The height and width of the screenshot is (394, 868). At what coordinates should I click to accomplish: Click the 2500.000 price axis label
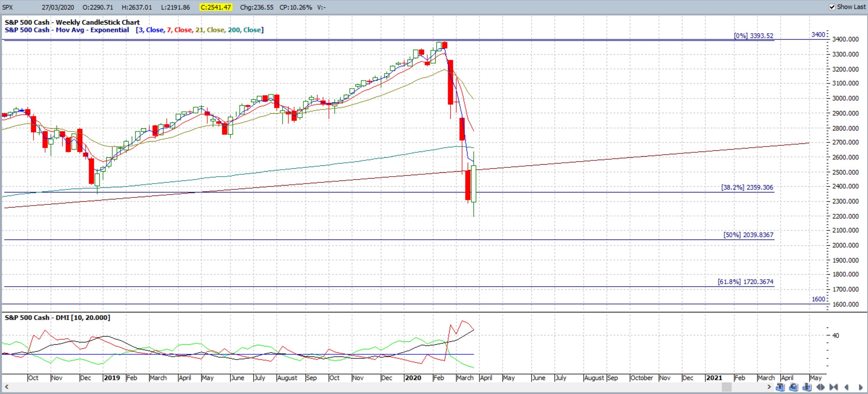[845, 173]
